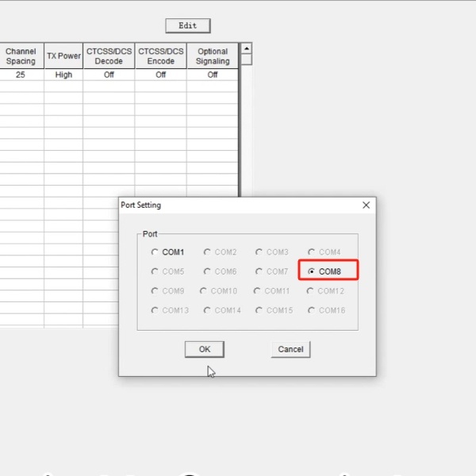Click the CTCSS/DCS Encode Off cell
Image resolution: width=476 pixels, height=476 pixels.
(x=160, y=75)
